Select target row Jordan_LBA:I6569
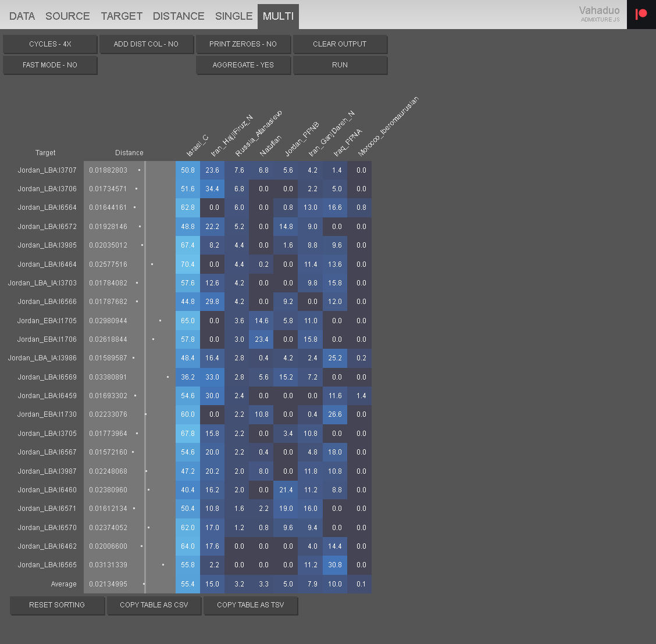The image size is (656, 644). point(47,377)
